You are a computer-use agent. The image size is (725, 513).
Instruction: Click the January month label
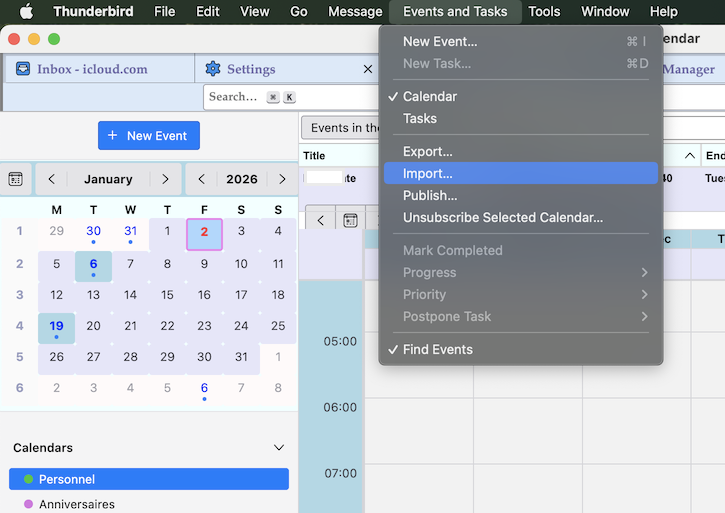click(108, 179)
